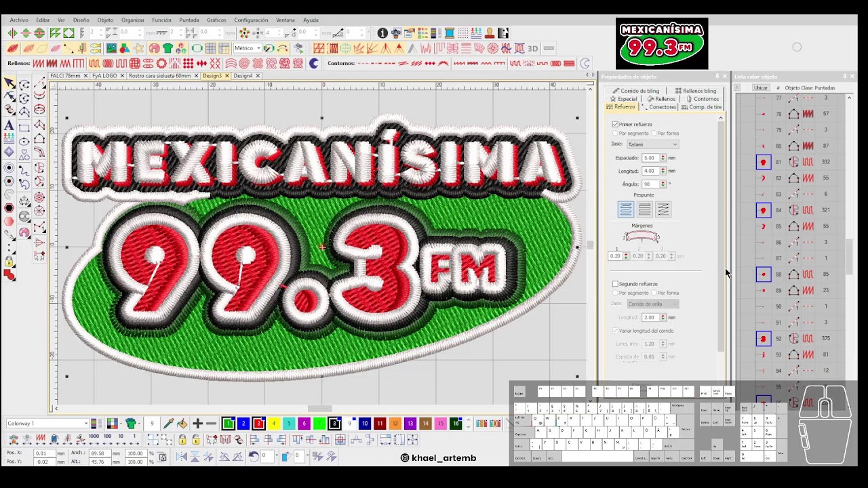Screen dimensions: 868x488
Task: Click the Ángulo 90 spinner arrows
Action: tap(663, 184)
